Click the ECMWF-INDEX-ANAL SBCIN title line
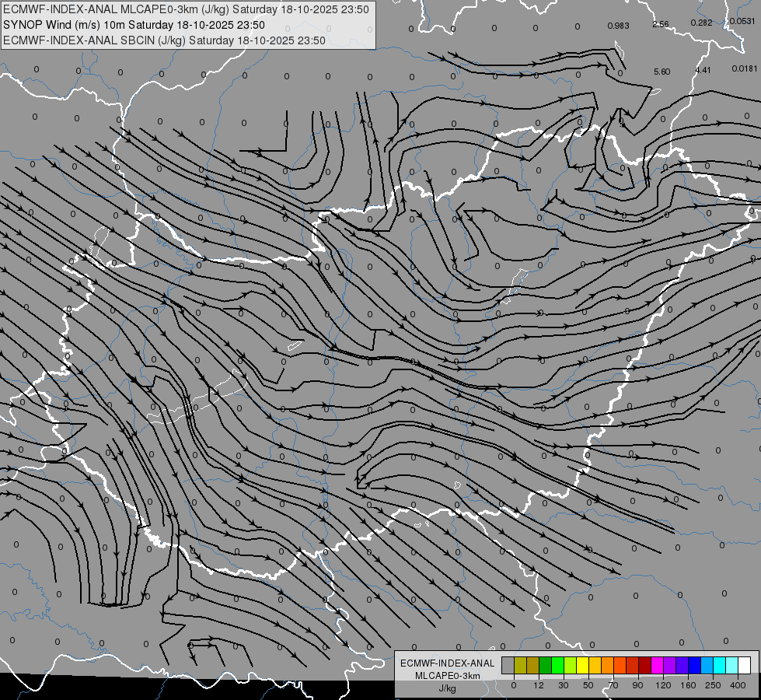761x700 pixels. 164,40
